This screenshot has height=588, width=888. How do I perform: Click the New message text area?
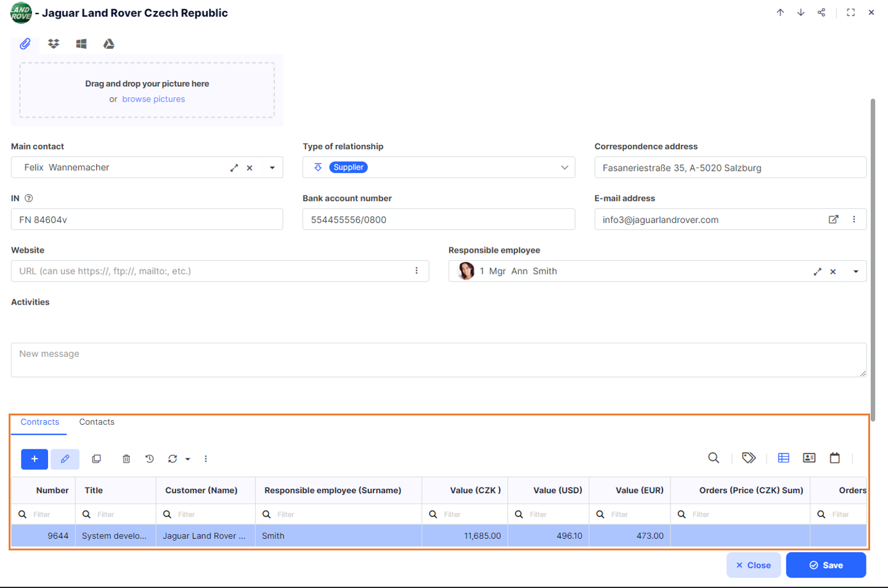[x=439, y=360]
